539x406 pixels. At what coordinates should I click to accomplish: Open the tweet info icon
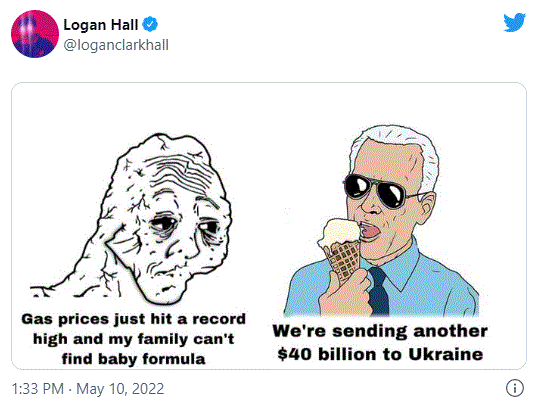[515, 388]
